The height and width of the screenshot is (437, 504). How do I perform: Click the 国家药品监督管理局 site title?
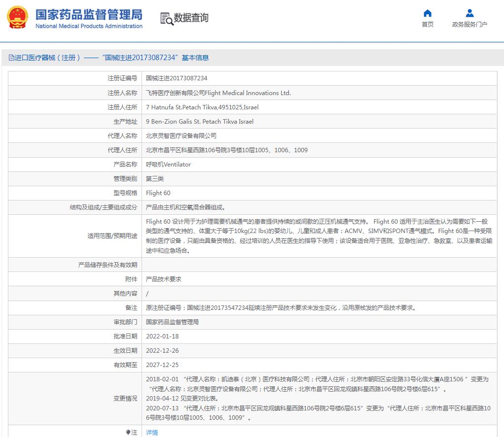(x=89, y=14)
